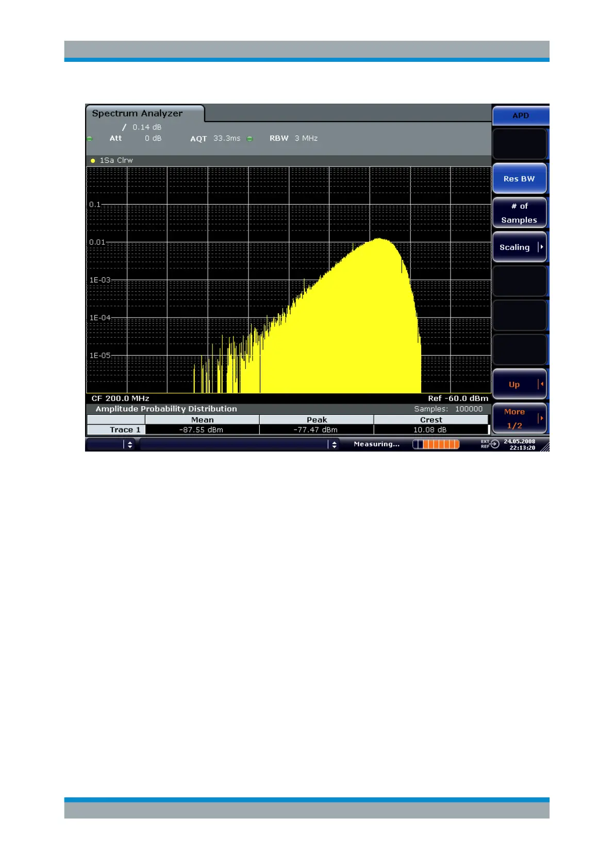This screenshot has height=868, width=614.
Task: Click the RBW 3 MHz setting
Action: [x=293, y=138]
